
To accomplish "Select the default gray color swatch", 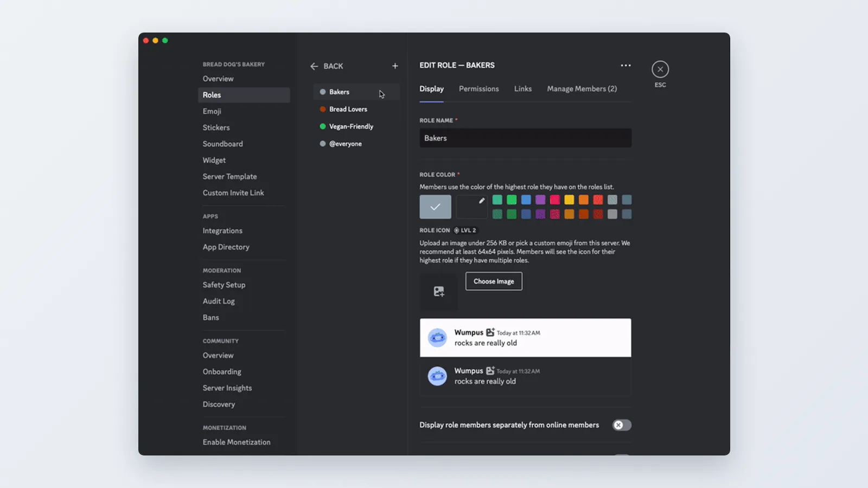I will point(435,207).
